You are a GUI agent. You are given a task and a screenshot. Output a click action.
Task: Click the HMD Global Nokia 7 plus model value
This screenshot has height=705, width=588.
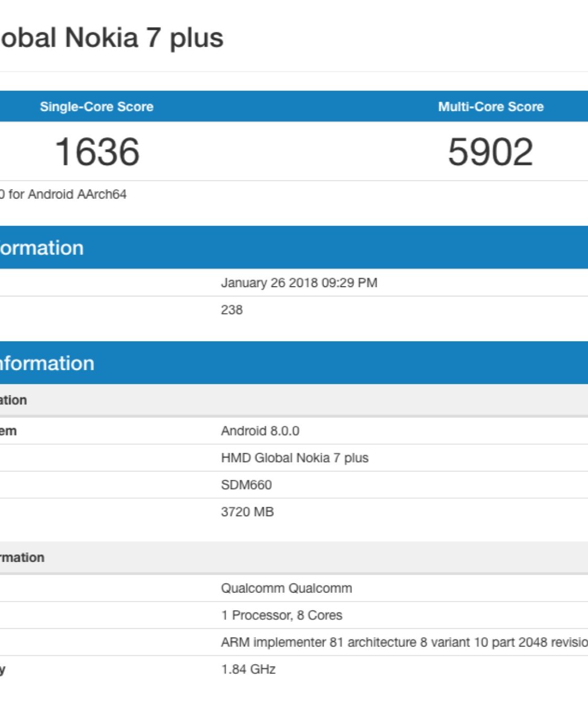(295, 458)
